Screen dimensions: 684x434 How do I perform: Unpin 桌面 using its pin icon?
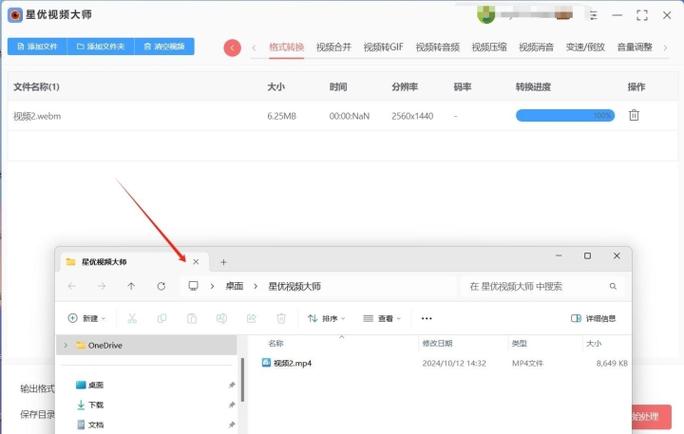[x=232, y=385]
